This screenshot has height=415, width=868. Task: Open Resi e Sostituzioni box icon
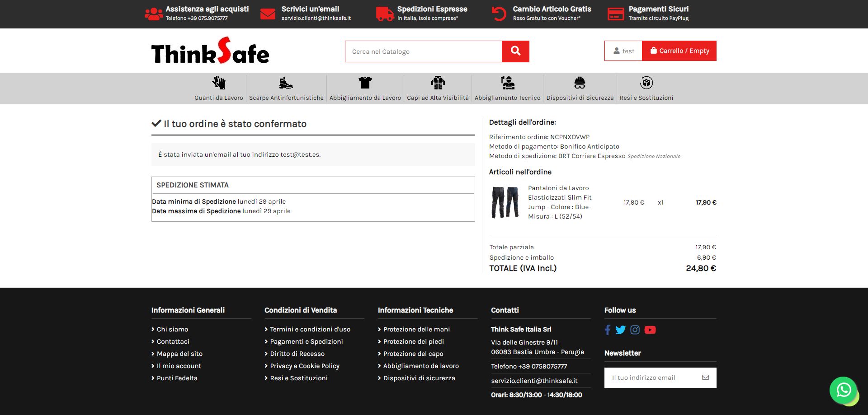pos(646,83)
